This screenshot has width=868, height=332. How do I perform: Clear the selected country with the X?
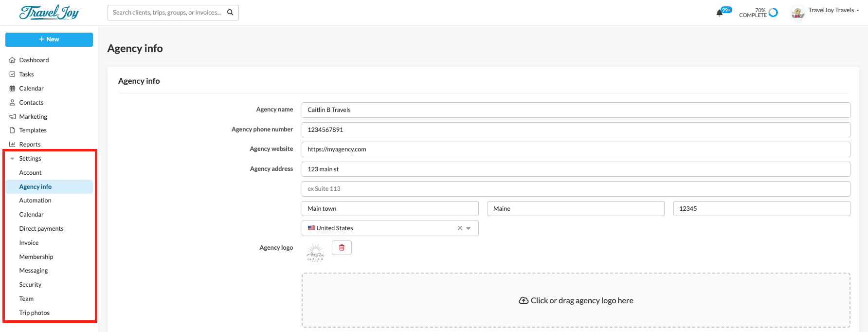click(460, 228)
